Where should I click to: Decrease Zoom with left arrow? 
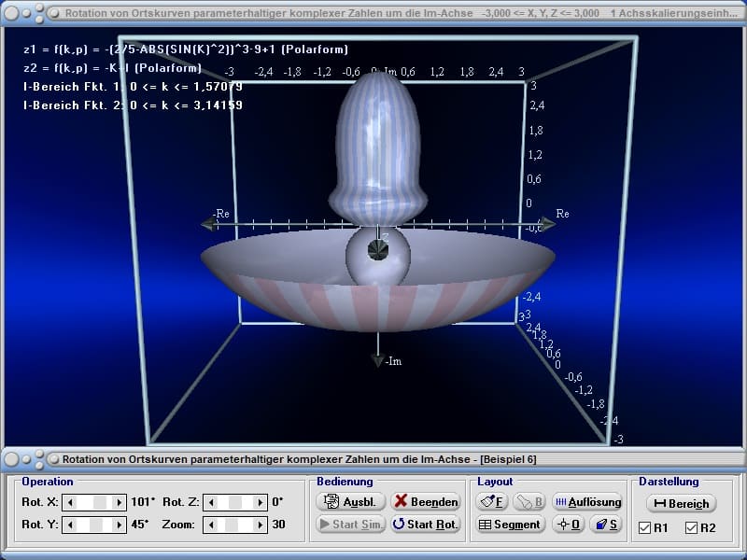pyautogui.click(x=211, y=525)
